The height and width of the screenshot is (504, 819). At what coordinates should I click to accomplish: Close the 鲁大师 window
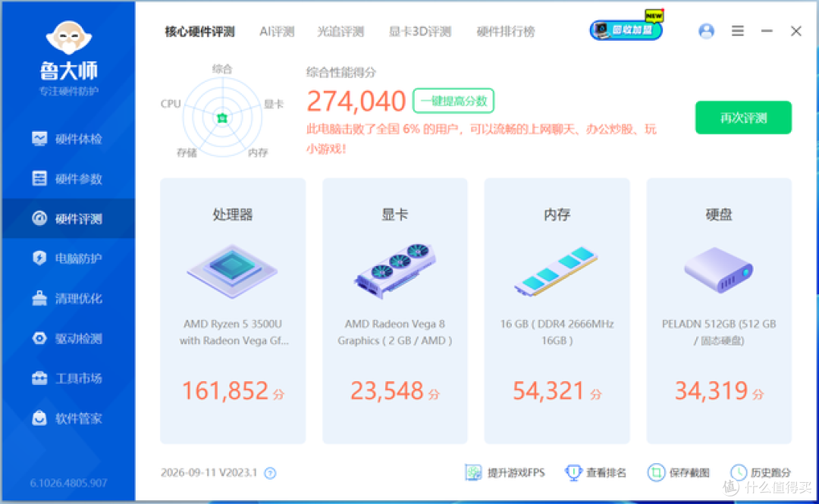(x=796, y=31)
